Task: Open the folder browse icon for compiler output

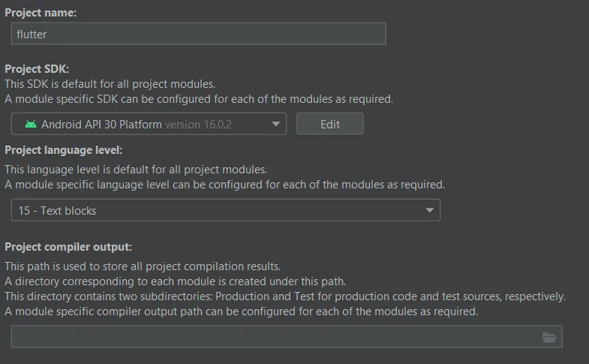Action: (549, 338)
